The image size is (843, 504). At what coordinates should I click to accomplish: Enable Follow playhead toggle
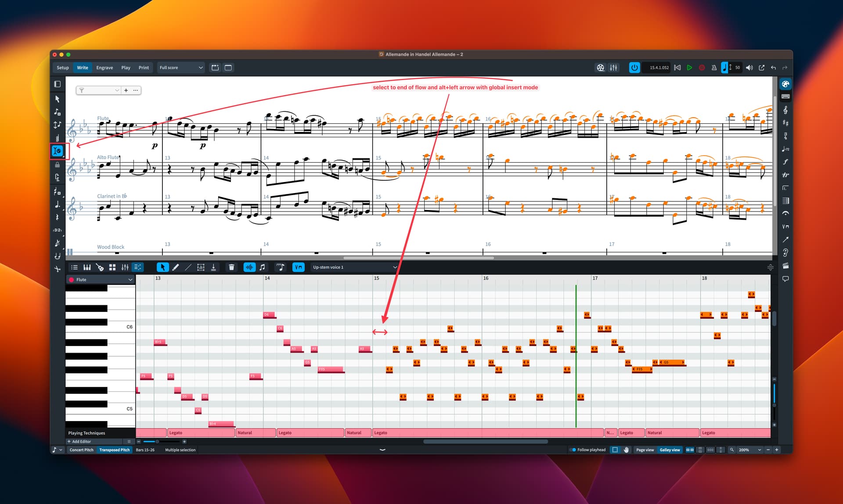click(x=588, y=450)
